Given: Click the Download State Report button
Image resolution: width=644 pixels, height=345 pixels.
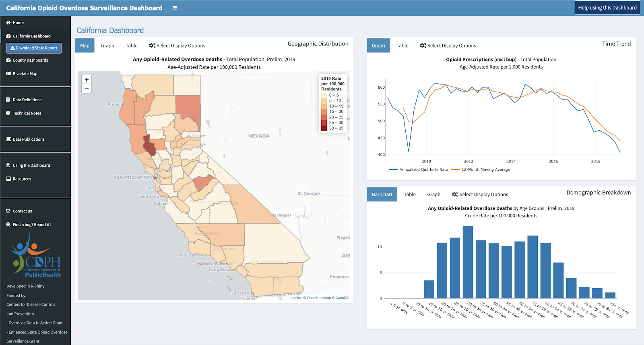Looking at the screenshot, I should (34, 48).
